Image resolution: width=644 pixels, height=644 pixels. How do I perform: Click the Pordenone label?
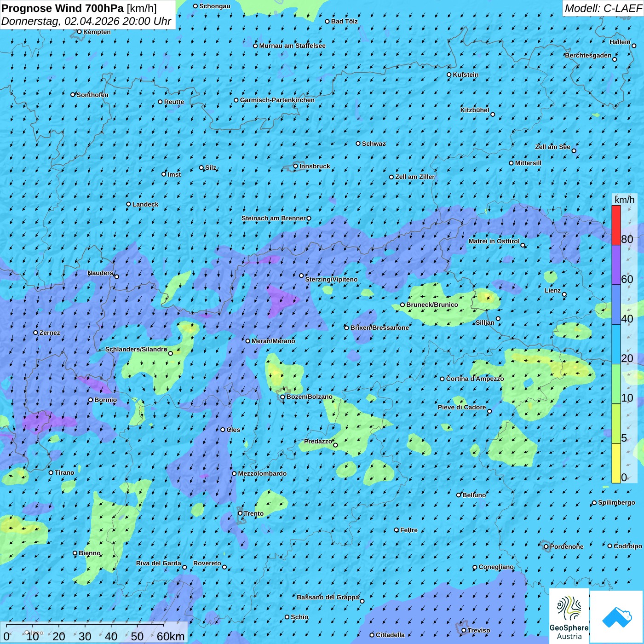point(567,546)
